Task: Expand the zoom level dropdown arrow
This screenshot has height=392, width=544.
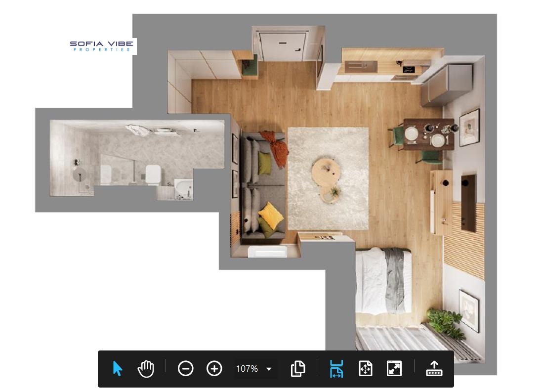Action: tap(269, 369)
